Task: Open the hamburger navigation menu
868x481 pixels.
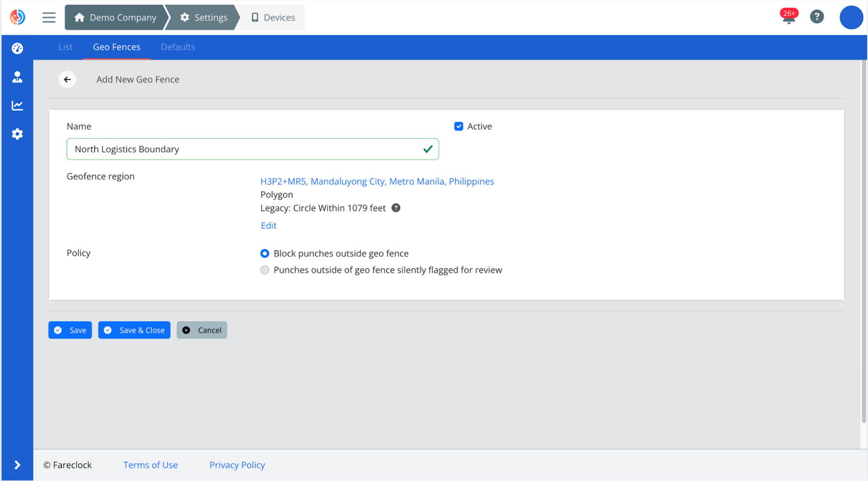Action: pyautogui.click(x=49, y=17)
